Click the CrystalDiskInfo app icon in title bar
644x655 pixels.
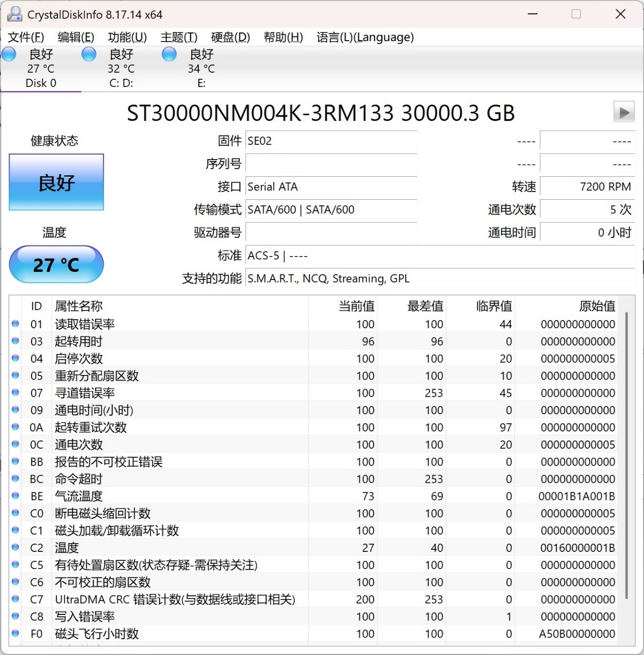15,14
